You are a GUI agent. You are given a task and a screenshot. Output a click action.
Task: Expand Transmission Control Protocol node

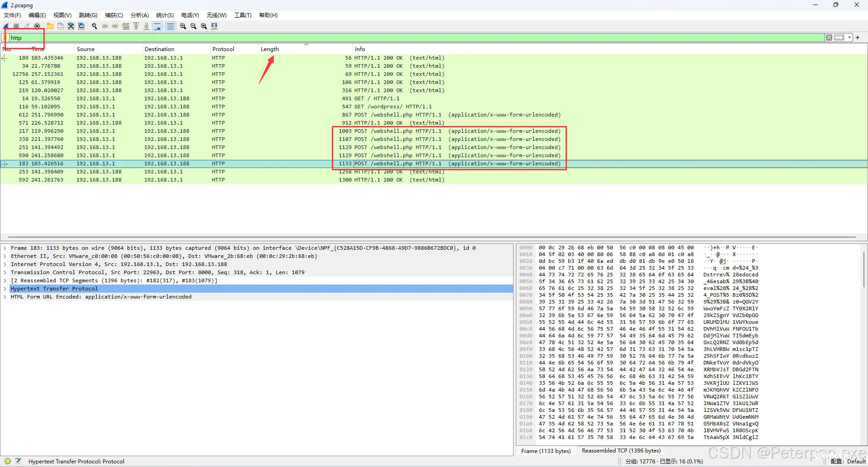(5, 272)
